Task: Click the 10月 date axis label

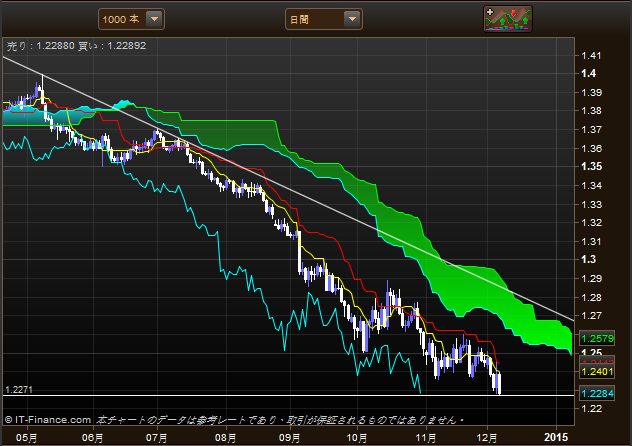Action: 357,438
